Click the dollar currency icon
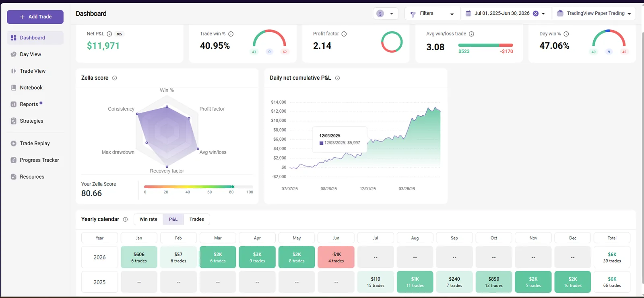 pos(380,13)
